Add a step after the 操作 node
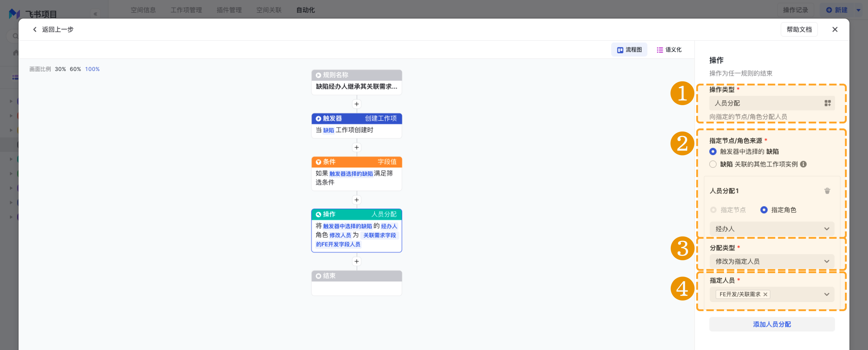The height and width of the screenshot is (350, 868). click(356, 261)
